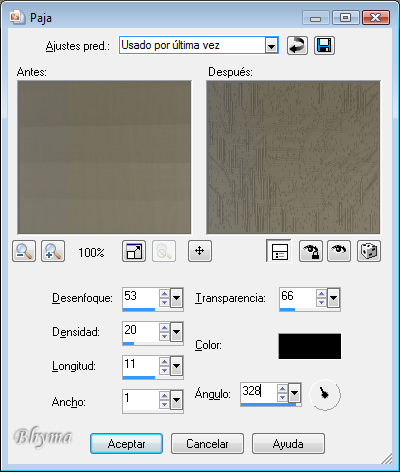Viewport: 400px width, 472px height.
Task: Click the Ángulo value field 328
Action: 259,393
